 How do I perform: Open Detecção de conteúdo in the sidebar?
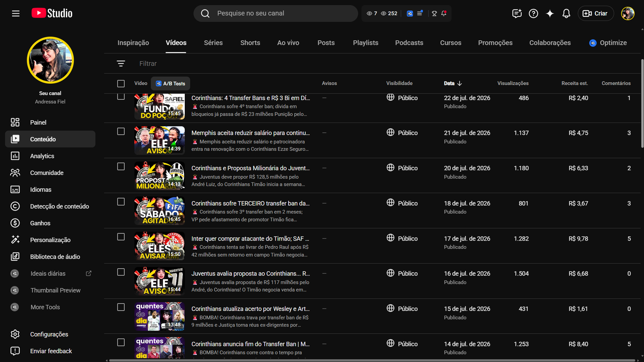[x=50, y=206]
